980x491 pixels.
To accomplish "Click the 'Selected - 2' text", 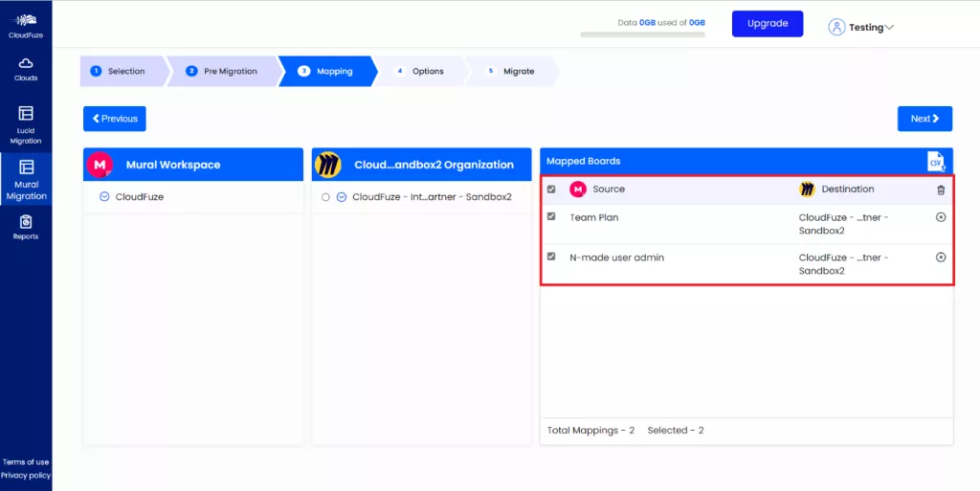I will pyautogui.click(x=676, y=431).
